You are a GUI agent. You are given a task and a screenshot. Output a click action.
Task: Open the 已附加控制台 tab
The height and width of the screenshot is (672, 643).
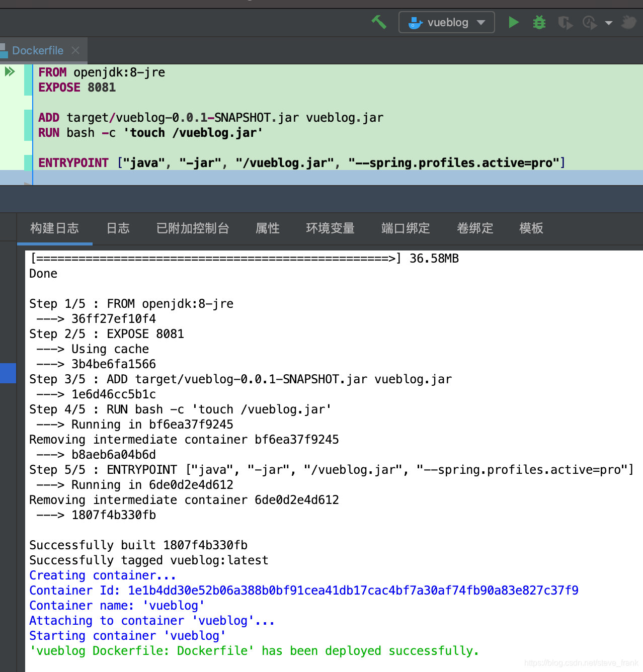193,228
